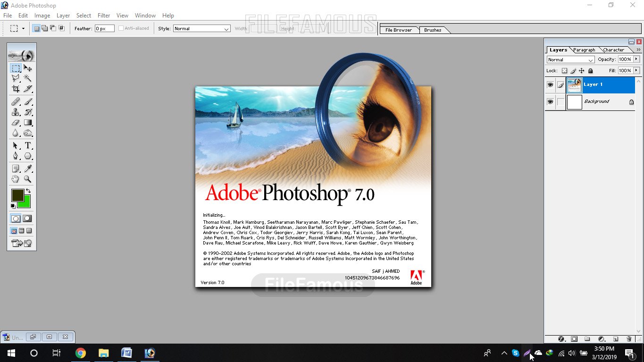Open the File menu
This screenshot has height=362, width=644.
click(x=8, y=16)
